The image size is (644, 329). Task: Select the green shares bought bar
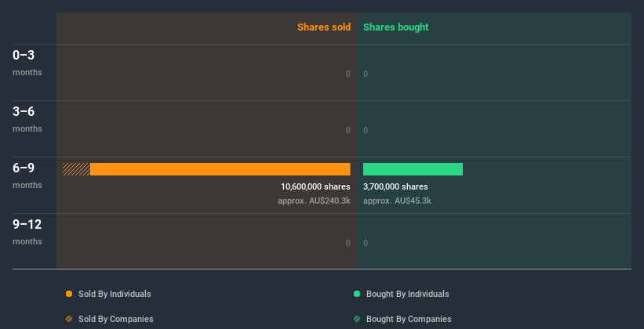413,169
